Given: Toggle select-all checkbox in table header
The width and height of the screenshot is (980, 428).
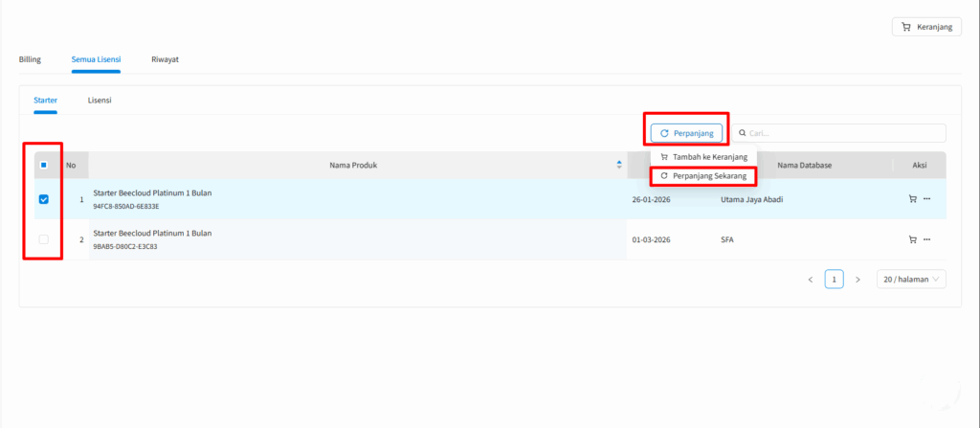Looking at the screenshot, I should click(x=43, y=165).
